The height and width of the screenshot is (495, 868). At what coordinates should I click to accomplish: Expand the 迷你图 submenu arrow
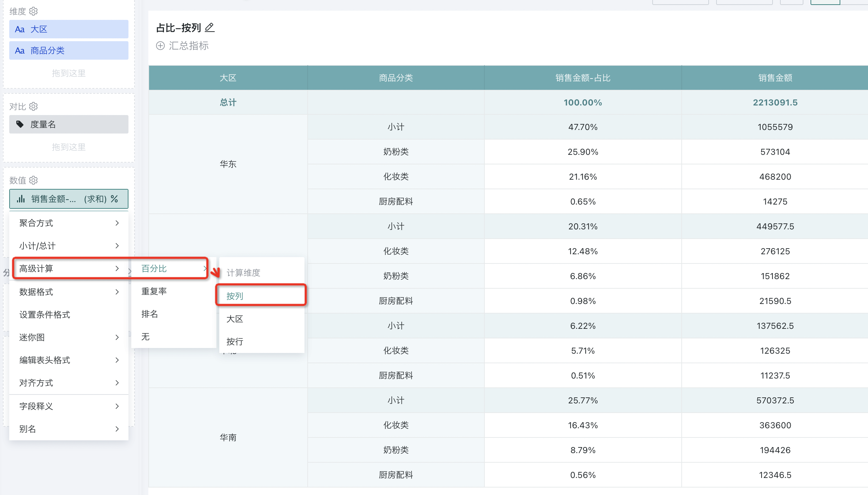[x=117, y=337]
